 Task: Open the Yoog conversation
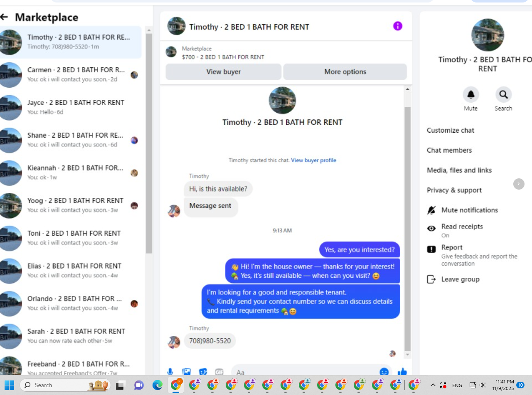click(71, 205)
